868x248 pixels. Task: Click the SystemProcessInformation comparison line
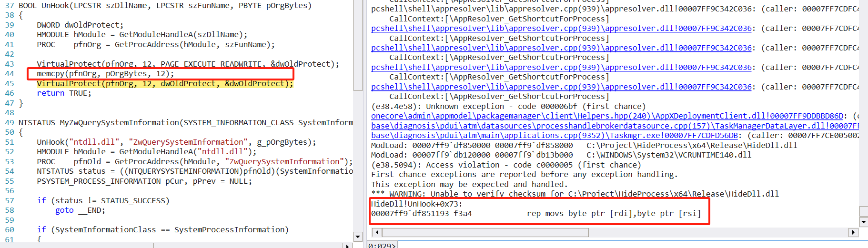tap(162, 230)
